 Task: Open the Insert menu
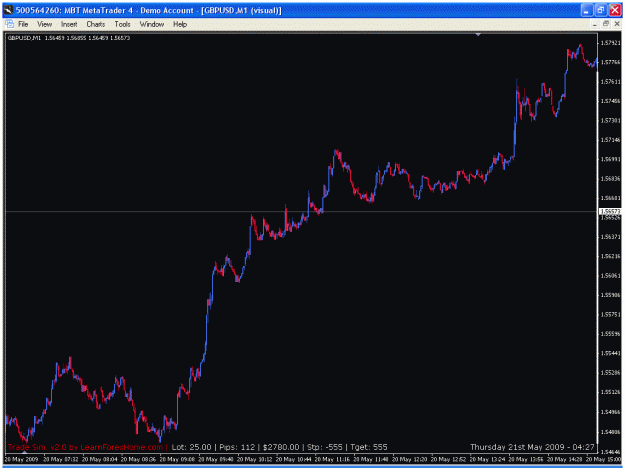[69, 24]
